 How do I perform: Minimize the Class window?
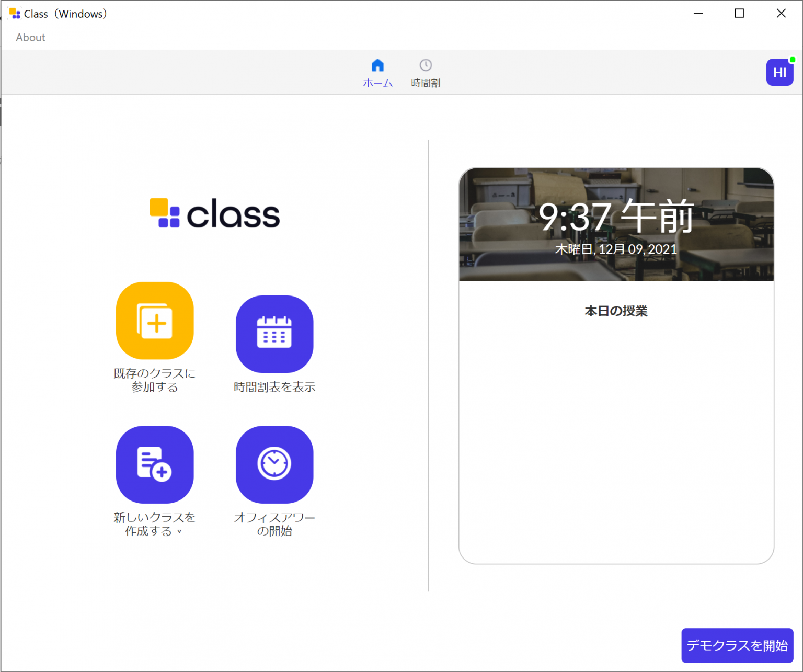[698, 14]
